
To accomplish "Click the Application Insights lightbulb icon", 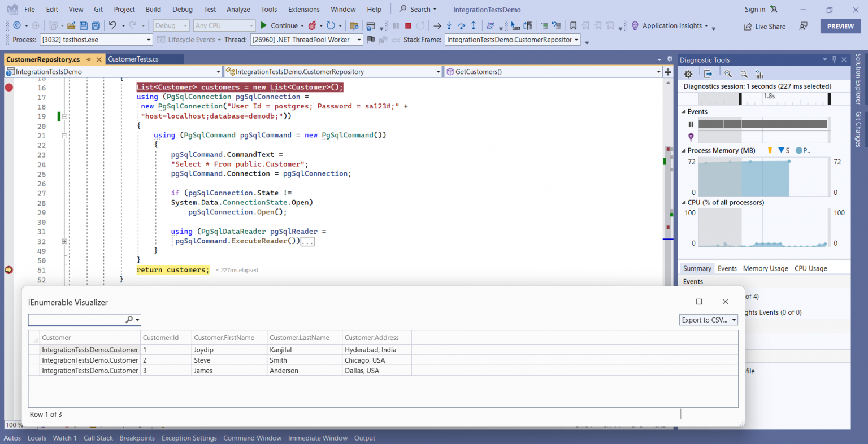I will tap(635, 25).
